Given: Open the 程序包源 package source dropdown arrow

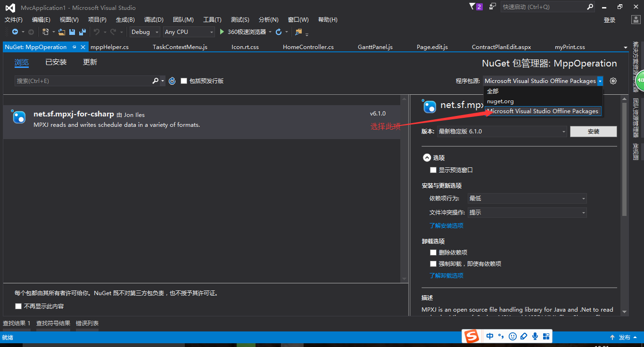Looking at the screenshot, I should (600, 81).
